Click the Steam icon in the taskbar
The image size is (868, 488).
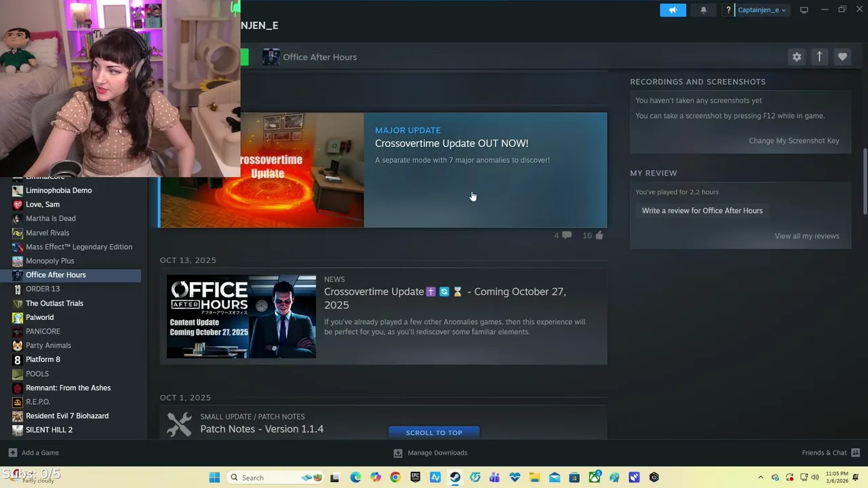click(455, 477)
